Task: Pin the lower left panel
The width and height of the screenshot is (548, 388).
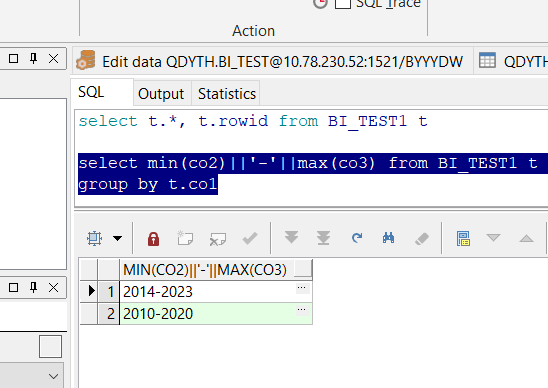Action: click(x=34, y=288)
